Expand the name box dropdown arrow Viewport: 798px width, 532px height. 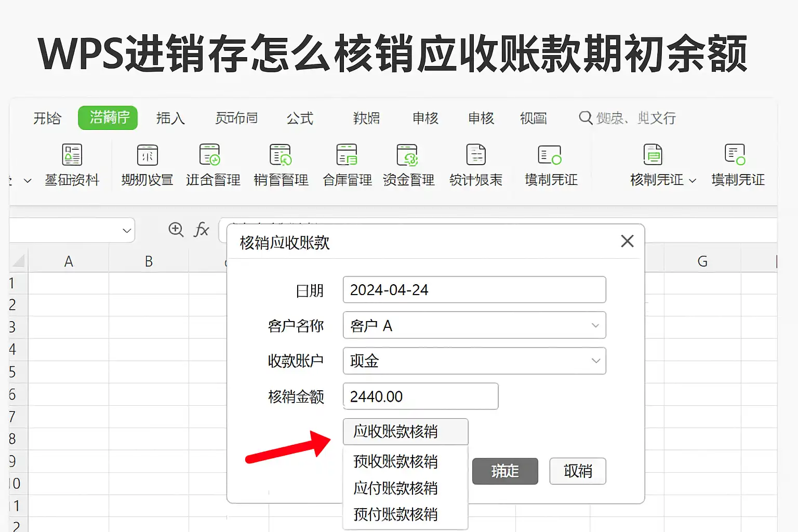point(127,230)
